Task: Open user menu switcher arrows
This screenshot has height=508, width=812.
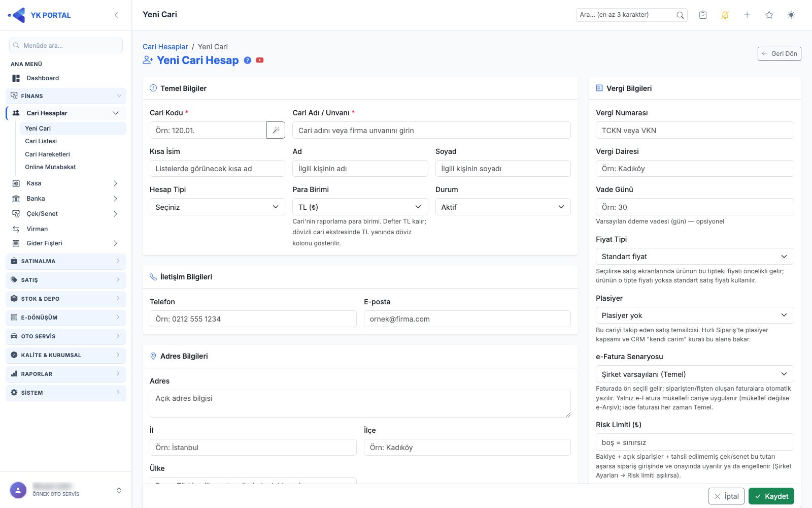Action: [x=119, y=490]
